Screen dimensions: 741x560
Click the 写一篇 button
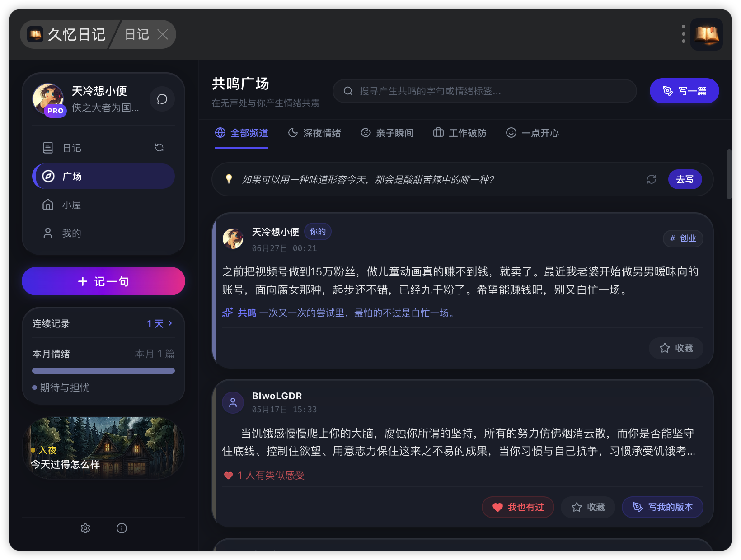[684, 91]
